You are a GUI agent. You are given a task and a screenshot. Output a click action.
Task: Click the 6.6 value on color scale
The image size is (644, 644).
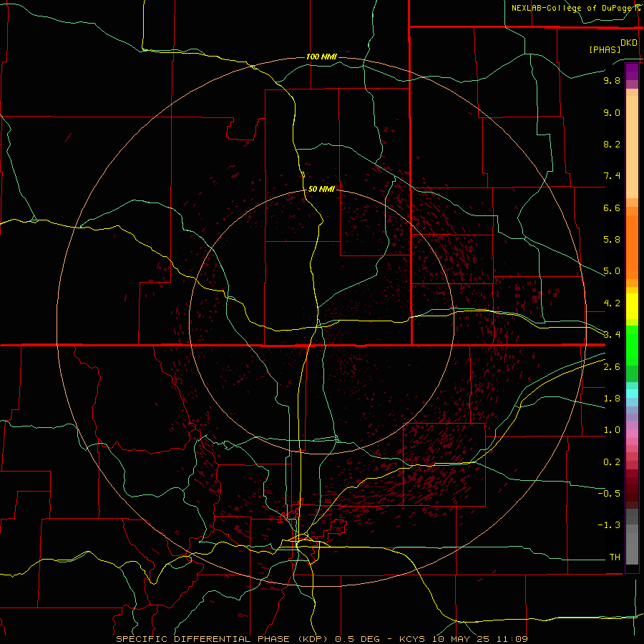coord(612,208)
